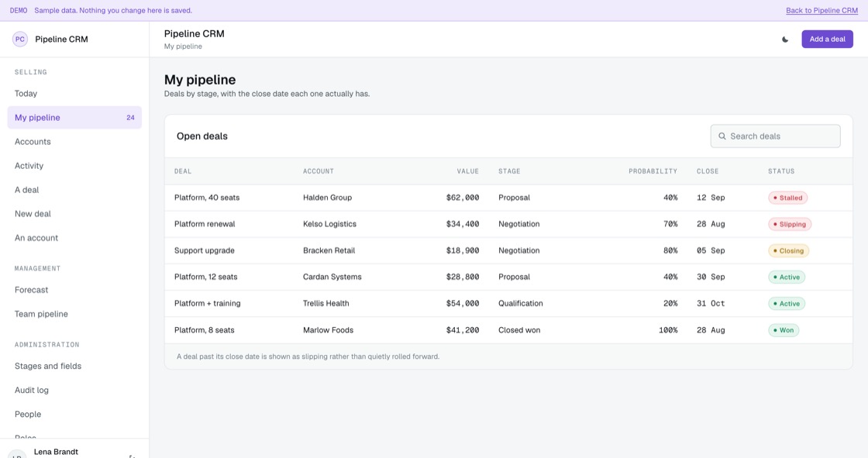This screenshot has width=868, height=458.
Task: Go to Team pipeline
Action: click(x=74, y=314)
